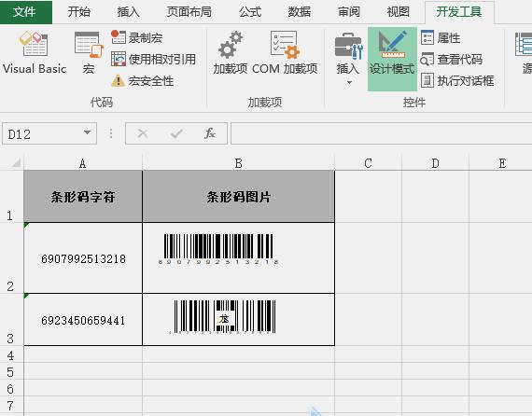Switch to the 视图 tab
The width and height of the screenshot is (532, 416).
pyautogui.click(x=398, y=12)
